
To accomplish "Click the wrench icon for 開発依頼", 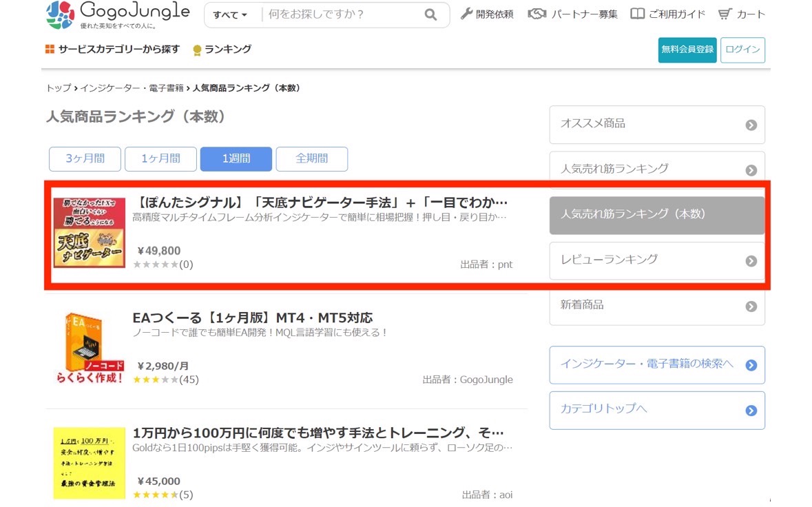I will click(x=466, y=14).
